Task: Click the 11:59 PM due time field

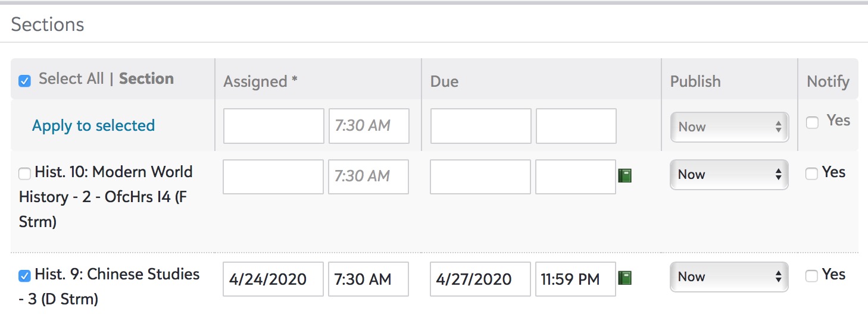Action: (x=576, y=279)
